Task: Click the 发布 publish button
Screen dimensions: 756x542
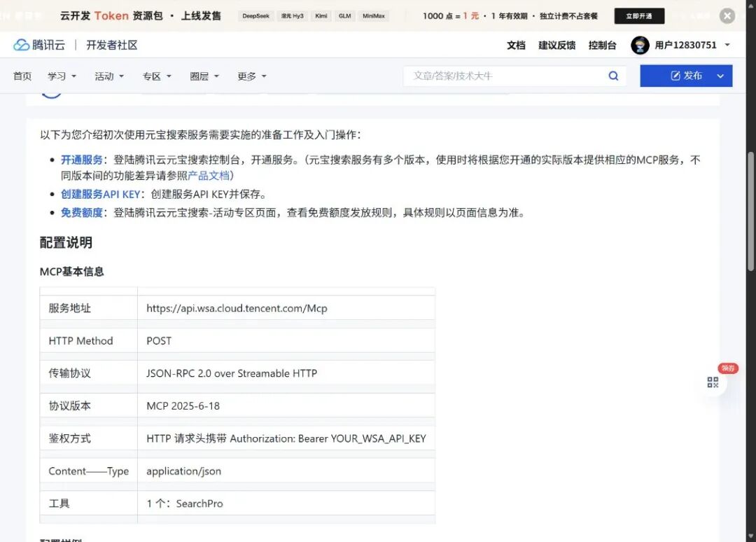Action: tap(686, 76)
